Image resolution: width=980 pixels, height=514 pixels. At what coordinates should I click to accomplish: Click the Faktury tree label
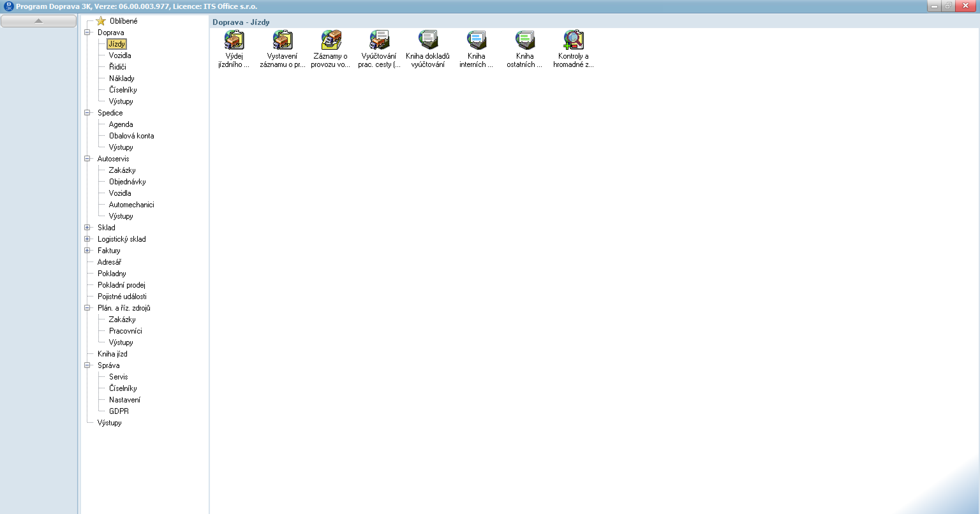109,250
